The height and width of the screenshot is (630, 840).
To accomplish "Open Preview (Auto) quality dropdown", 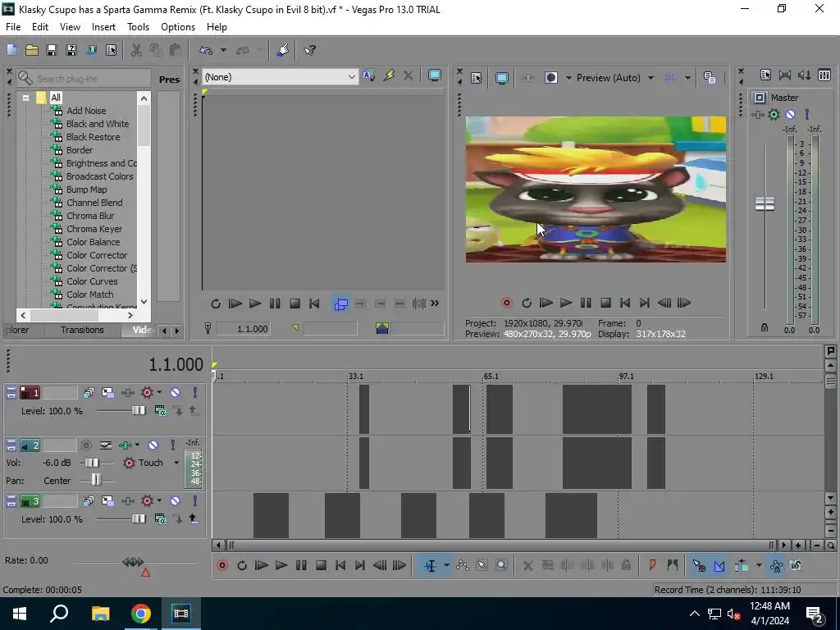I will pos(651,78).
